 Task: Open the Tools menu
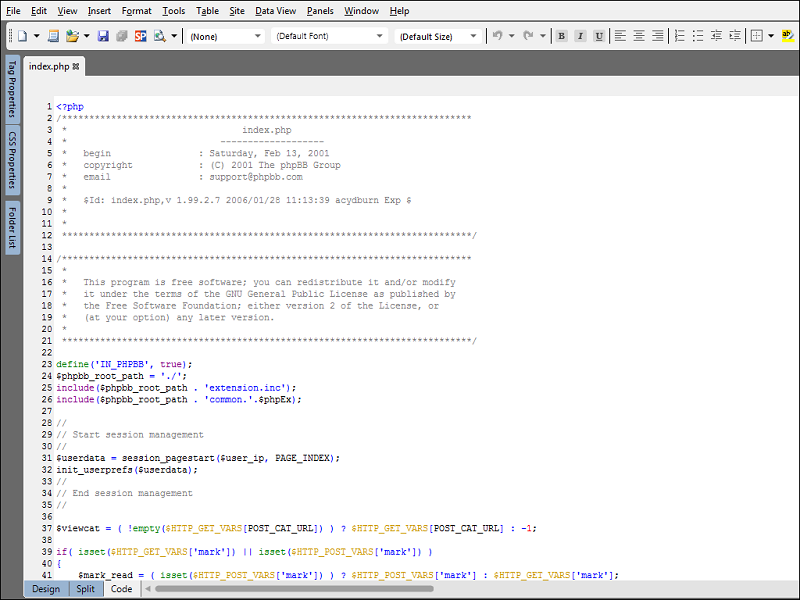pyautogui.click(x=173, y=11)
